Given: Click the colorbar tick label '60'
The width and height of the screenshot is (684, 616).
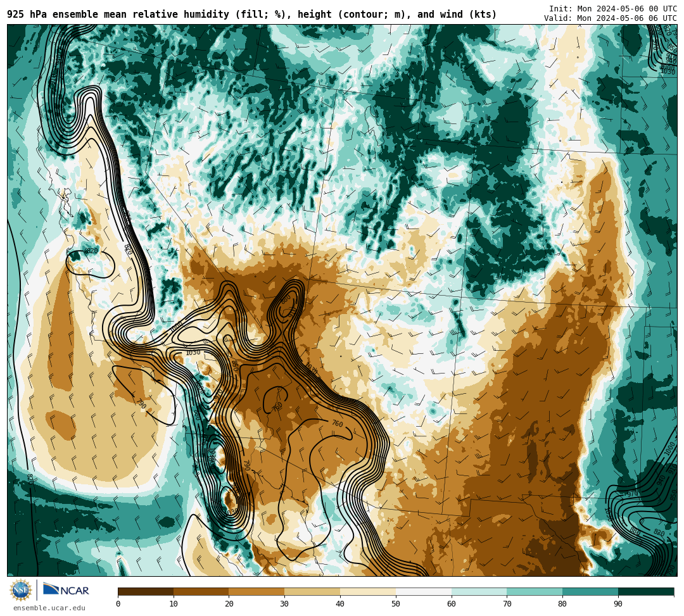Looking at the screenshot, I should point(452,604).
